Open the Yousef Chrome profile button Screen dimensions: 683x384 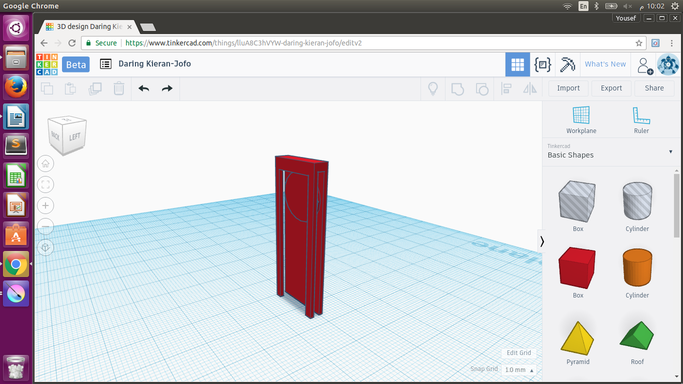pyautogui.click(x=626, y=18)
